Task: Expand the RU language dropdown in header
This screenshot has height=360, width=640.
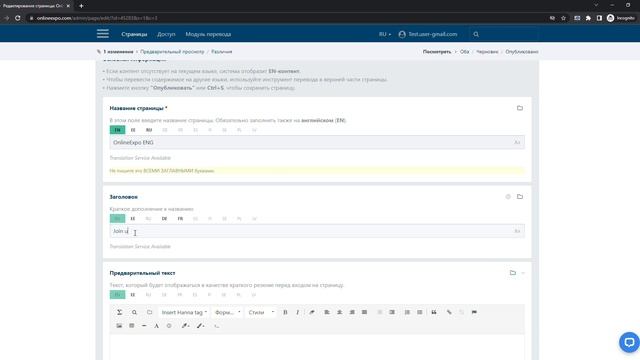Action: [384, 34]
